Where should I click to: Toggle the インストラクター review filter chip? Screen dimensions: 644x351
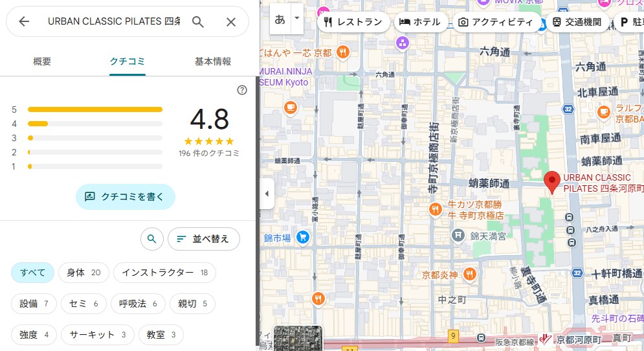[x=164, y=273]
